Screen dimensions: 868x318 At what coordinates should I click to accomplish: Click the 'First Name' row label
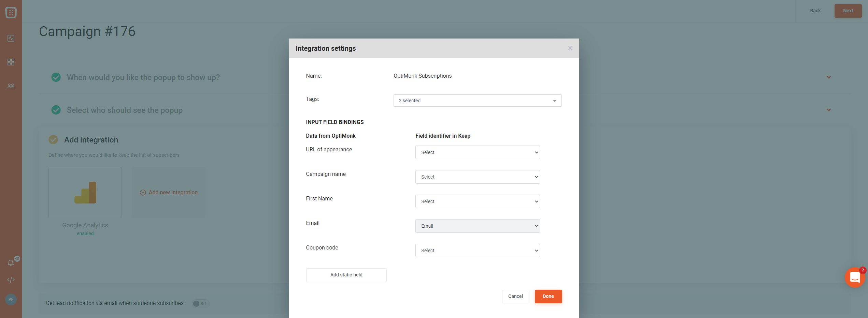click(319, 199)
